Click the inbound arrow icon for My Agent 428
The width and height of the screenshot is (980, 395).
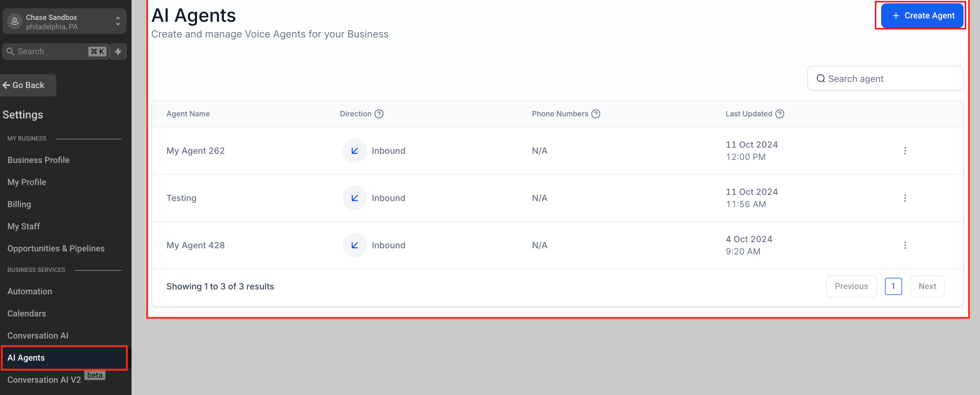(354, 245)
